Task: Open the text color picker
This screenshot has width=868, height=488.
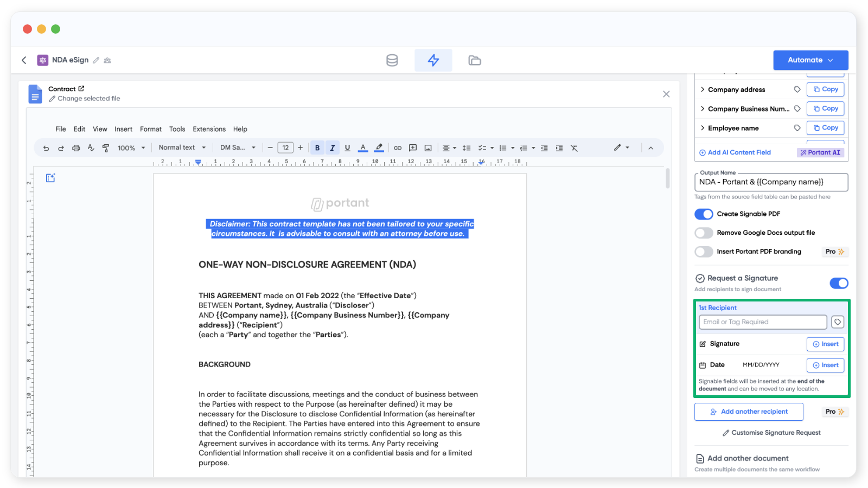Action: [363, 147]
